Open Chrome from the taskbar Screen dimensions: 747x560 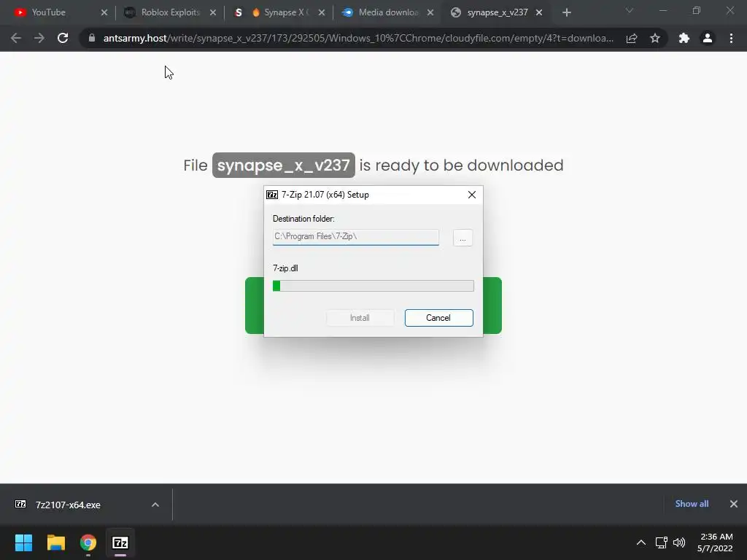pyautogui.click(x=88, y=542)
